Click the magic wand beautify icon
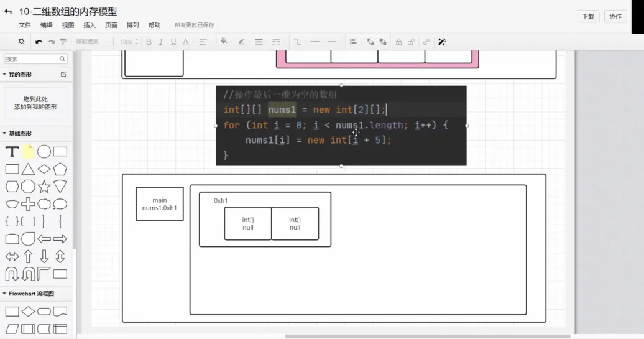Screen dimensions: 644x339 (442, 42)
